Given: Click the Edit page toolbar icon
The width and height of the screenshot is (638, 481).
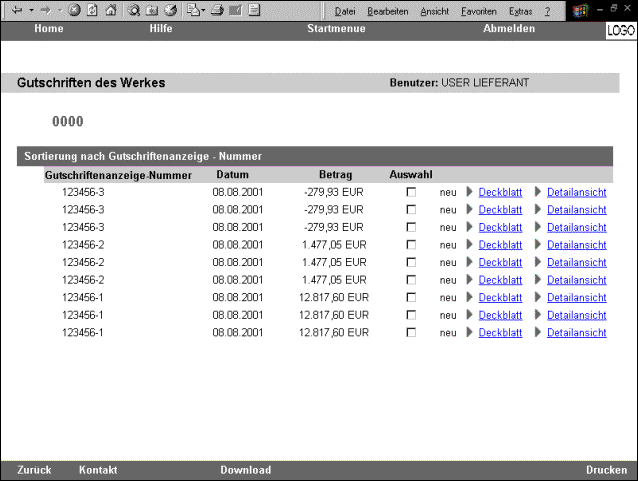Looking at the screenshot, I should pyautogui.click(x=236, y=10).
